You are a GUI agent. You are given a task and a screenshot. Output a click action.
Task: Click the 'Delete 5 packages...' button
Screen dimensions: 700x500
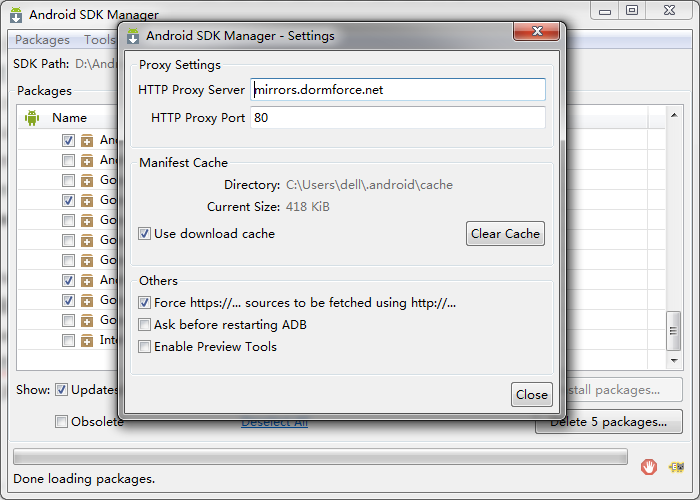pyautogui.click(x=609, y=422)
